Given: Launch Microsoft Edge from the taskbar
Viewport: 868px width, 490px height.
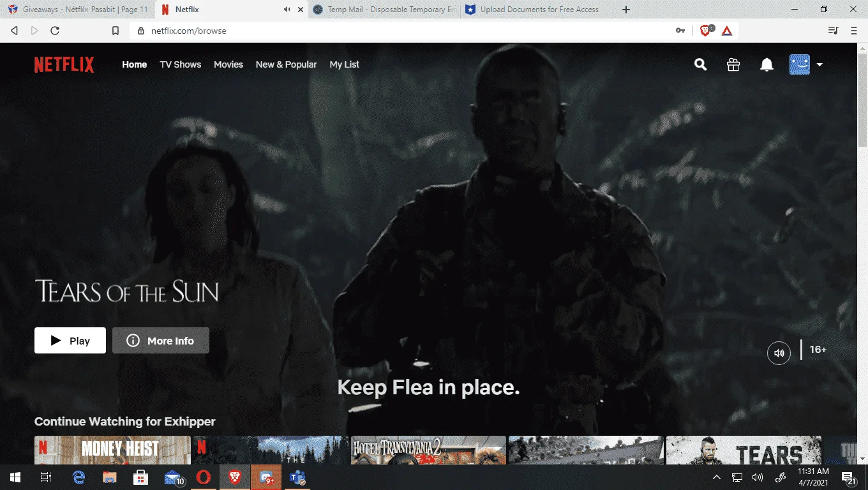Looking at the screenshot, I should click(x=79, y=477).
